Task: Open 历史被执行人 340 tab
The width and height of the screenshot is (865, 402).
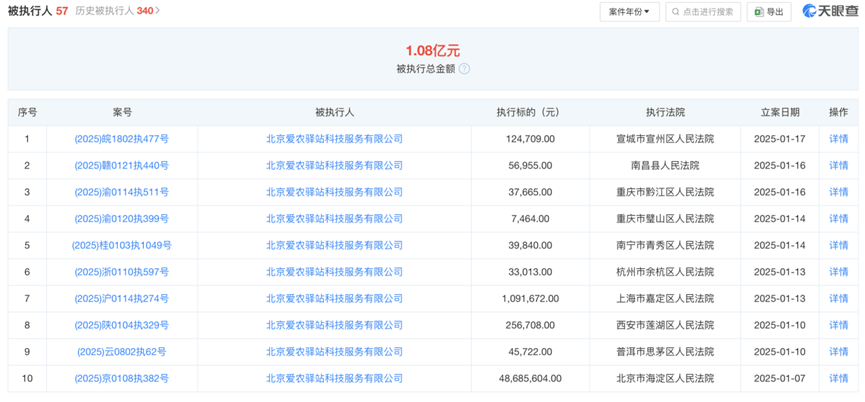Action: [x=118, y=10]
